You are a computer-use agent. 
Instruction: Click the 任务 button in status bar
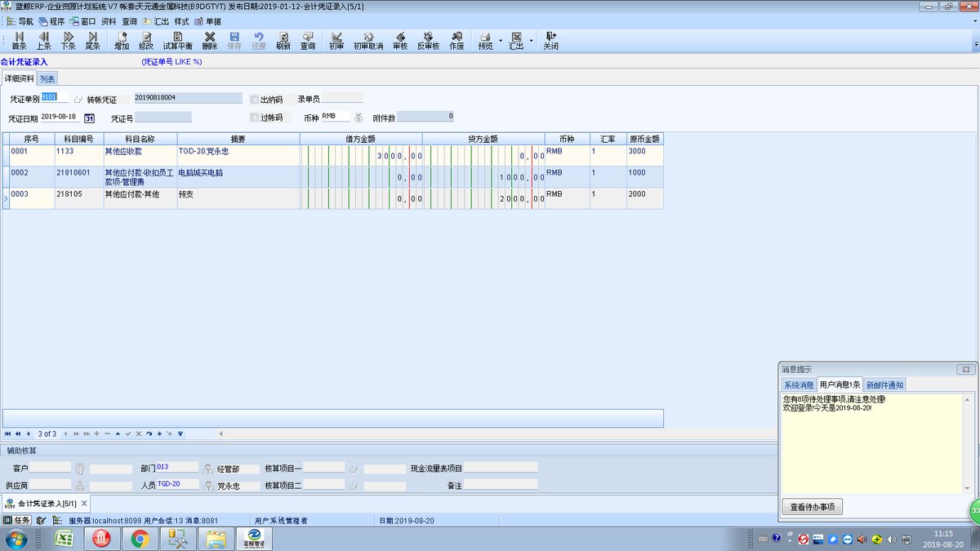pos(17,520)
